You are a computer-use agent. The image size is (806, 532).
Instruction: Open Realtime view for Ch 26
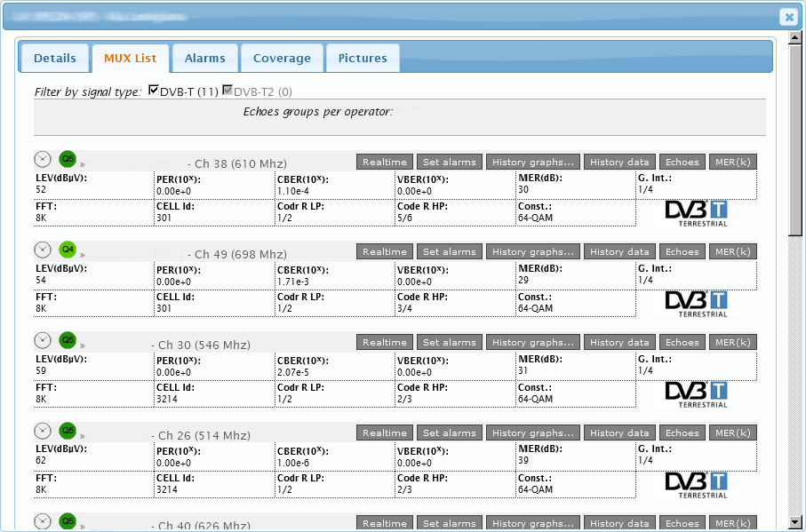385,433
